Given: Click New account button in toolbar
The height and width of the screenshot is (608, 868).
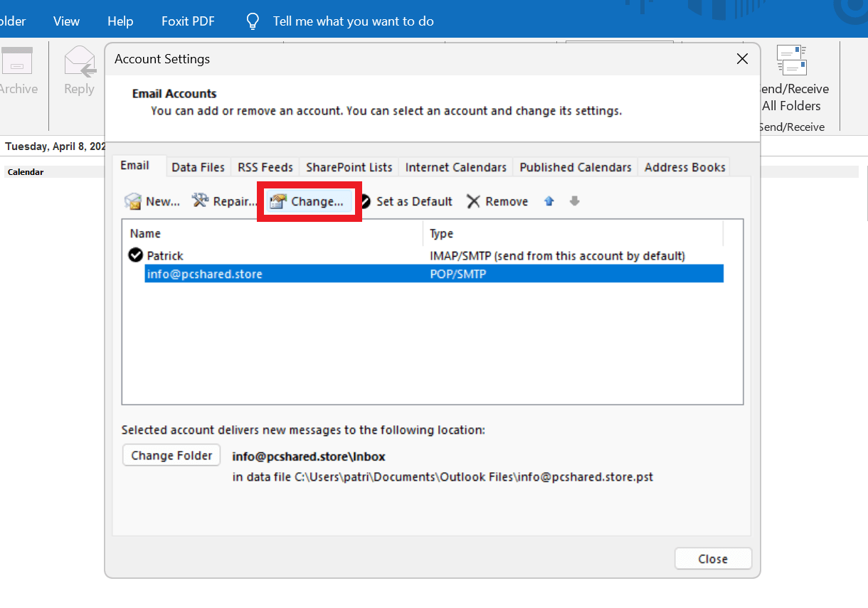Looking at the screenshot, I should click(x=152, y=201).
